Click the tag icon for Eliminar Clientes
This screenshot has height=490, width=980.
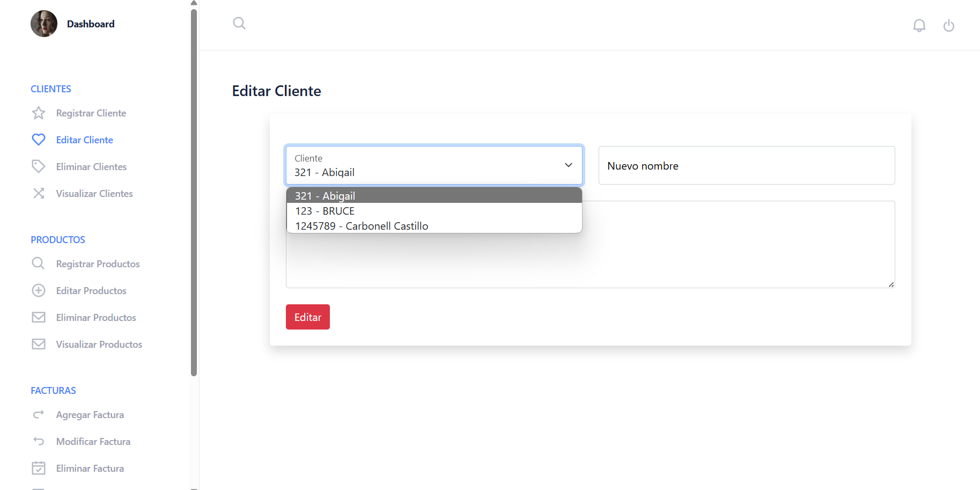pos(39,166)
